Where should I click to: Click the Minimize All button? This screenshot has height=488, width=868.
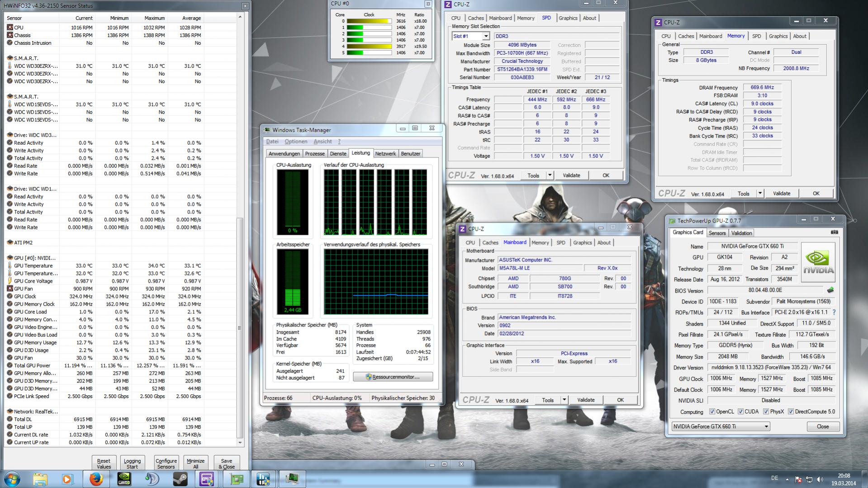[x=196, y=464]
